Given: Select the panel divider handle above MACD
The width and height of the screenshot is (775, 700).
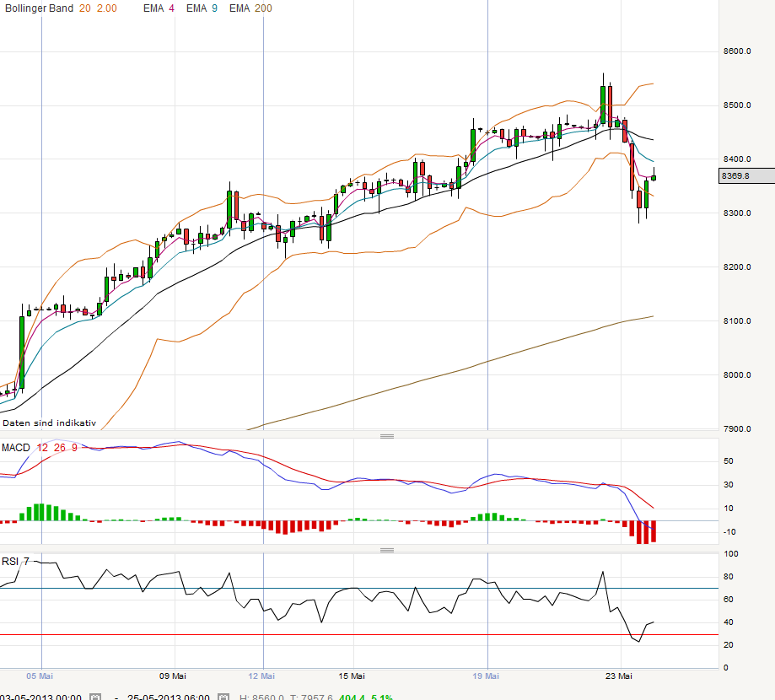Looking at the screenshot, I should (387, 436).
